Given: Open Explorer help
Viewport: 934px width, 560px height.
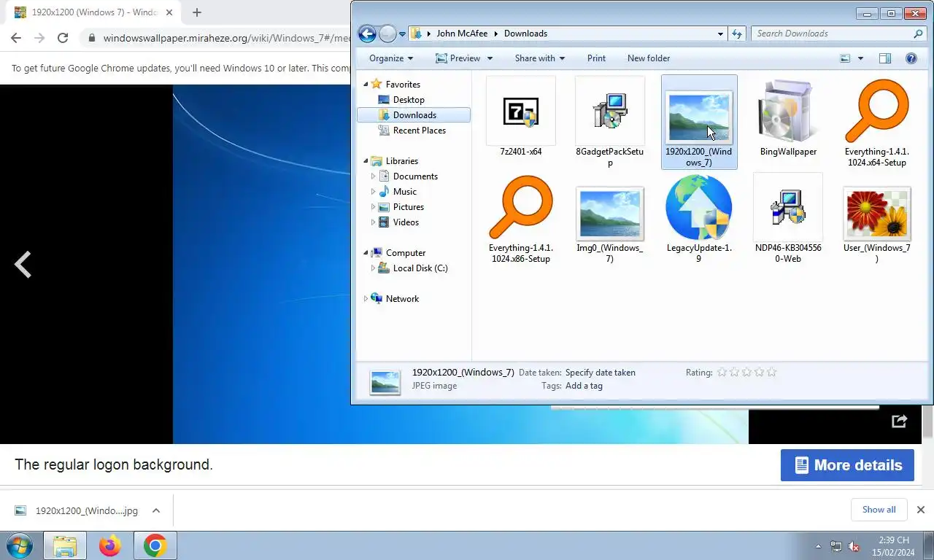Looking at the screenshot, I should [x=911, y=58].
